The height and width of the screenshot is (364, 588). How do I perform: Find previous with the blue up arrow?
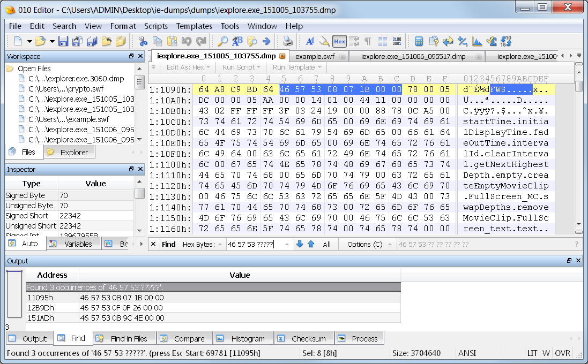pos(311,244)
